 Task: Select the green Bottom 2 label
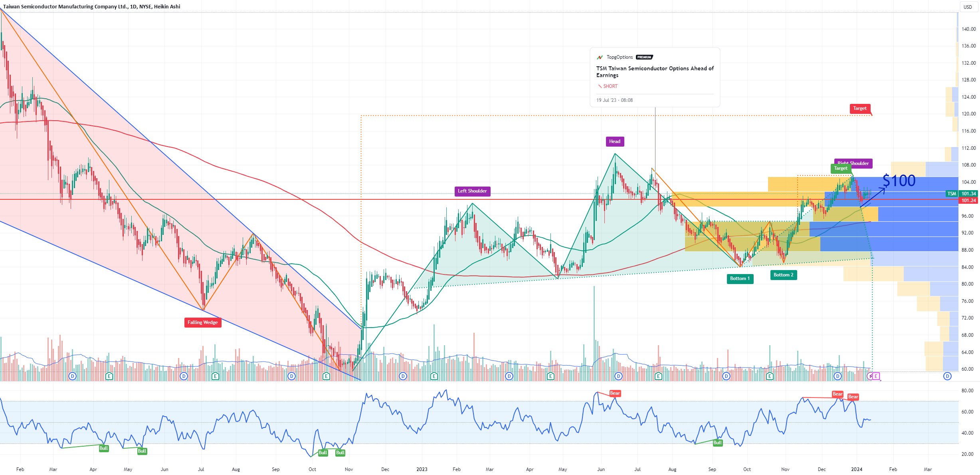tap(783, 275)
